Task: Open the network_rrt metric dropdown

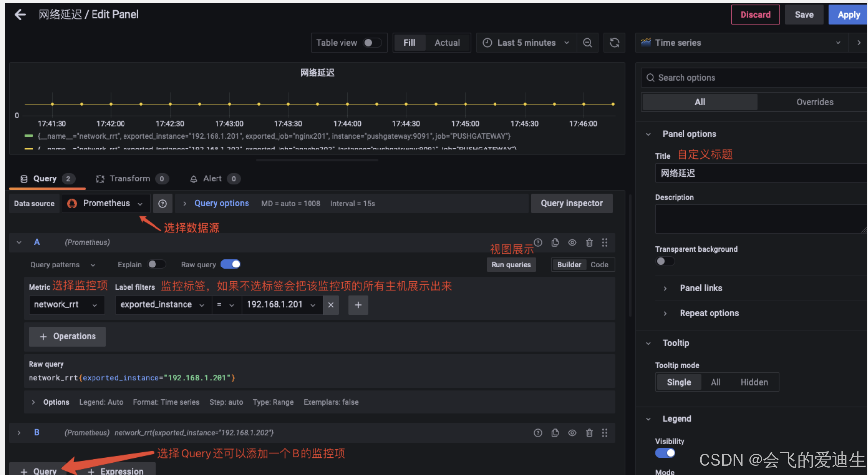Action: 66,305
